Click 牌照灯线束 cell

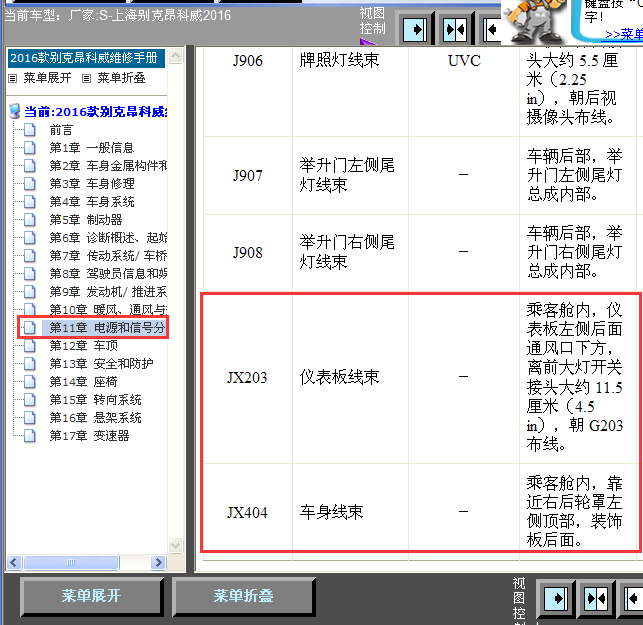click(339, 61)
